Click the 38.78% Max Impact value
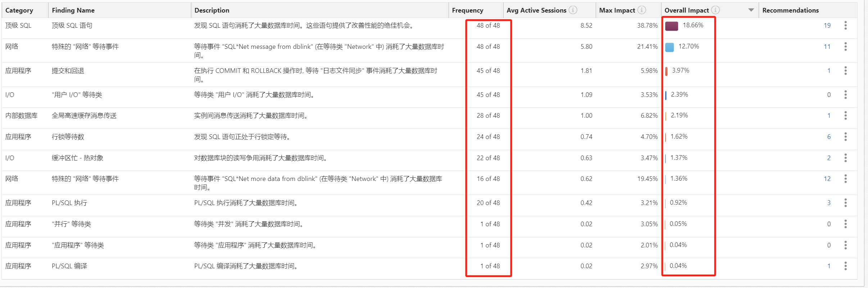This screenshot has height=288, width=868. 647,25
